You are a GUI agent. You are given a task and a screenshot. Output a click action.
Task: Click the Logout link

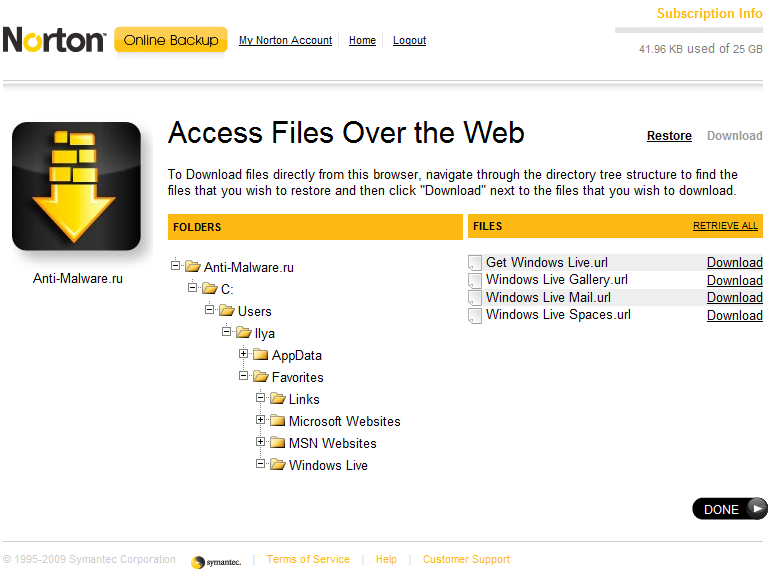(409, 40)
